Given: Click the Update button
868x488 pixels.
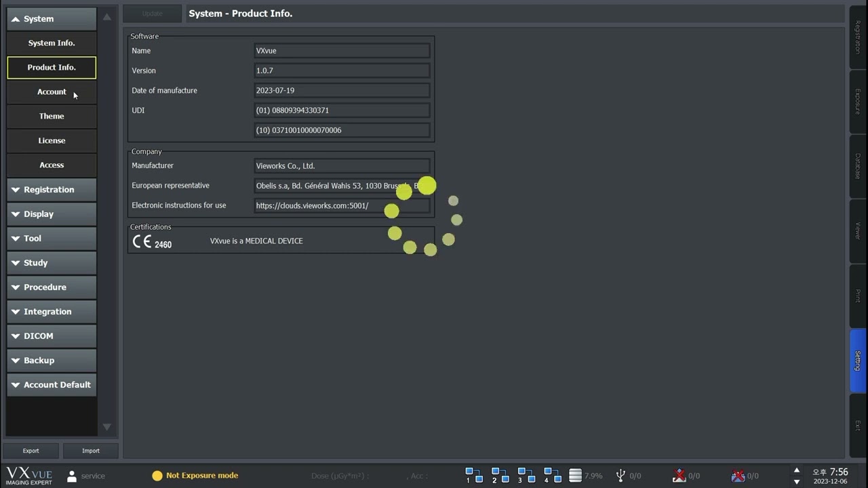Looking at the screenshot, I should tap(153, 14).
